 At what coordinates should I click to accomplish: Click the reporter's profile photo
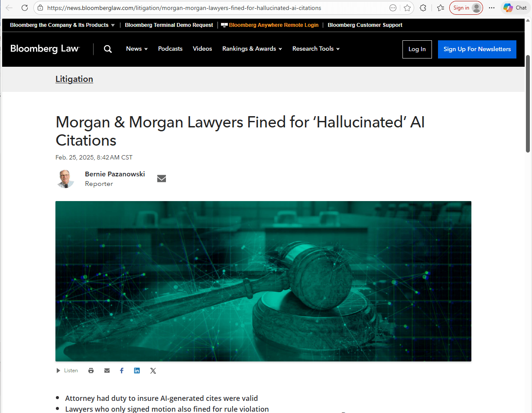click(x=65, y=179)
